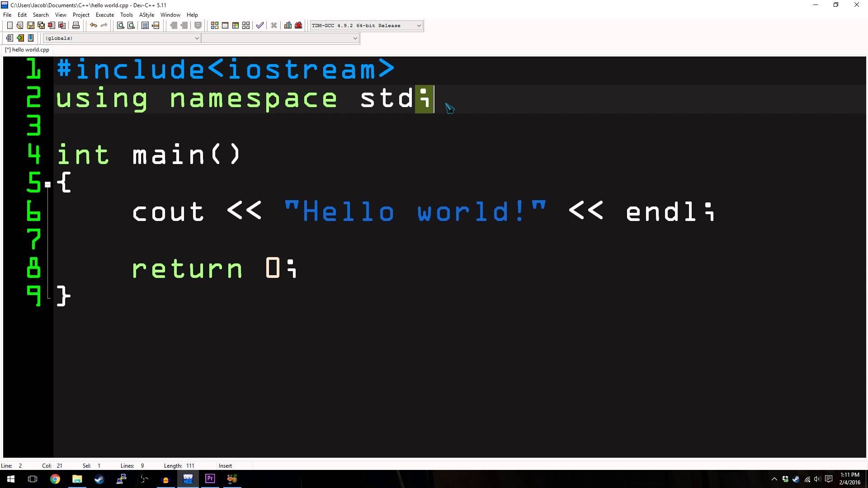Image resolution: width=868 pixels, height=488 pixels.
Task: Select the globals scope dropdown
Action: [121, 38]
